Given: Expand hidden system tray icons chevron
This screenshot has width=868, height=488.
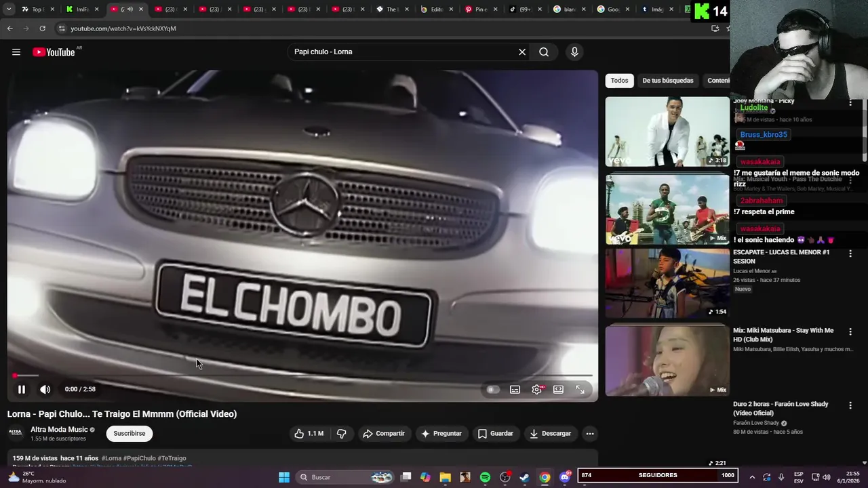Looking at the screenshot, I should pyautogui.click(x=751, y=477).
